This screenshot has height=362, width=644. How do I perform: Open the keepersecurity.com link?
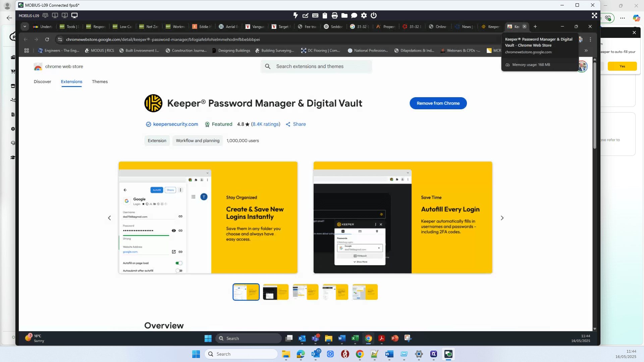pos(175,124)
